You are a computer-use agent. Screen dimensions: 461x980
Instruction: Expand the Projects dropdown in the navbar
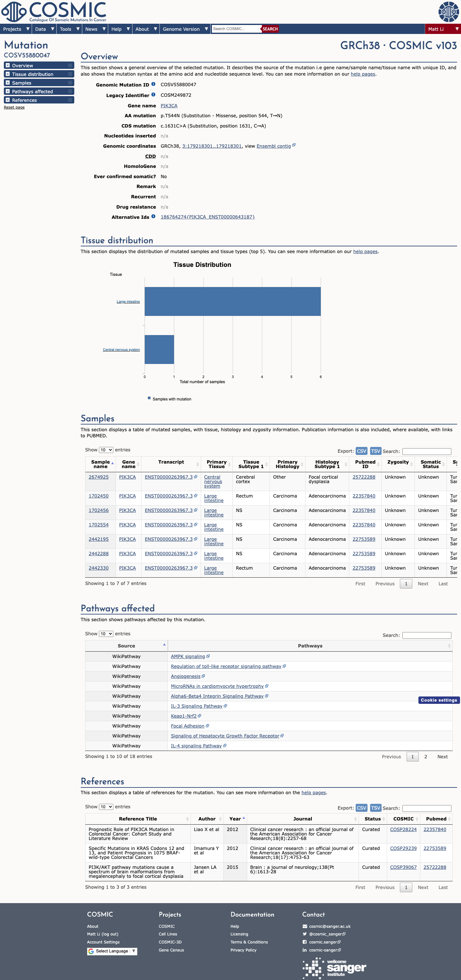point(16,29)
